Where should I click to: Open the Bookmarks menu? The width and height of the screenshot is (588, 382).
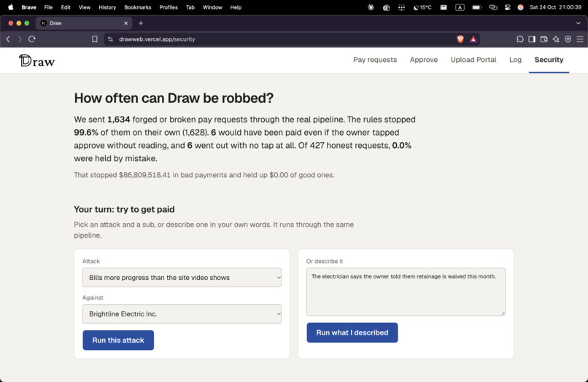click(138, 7)
